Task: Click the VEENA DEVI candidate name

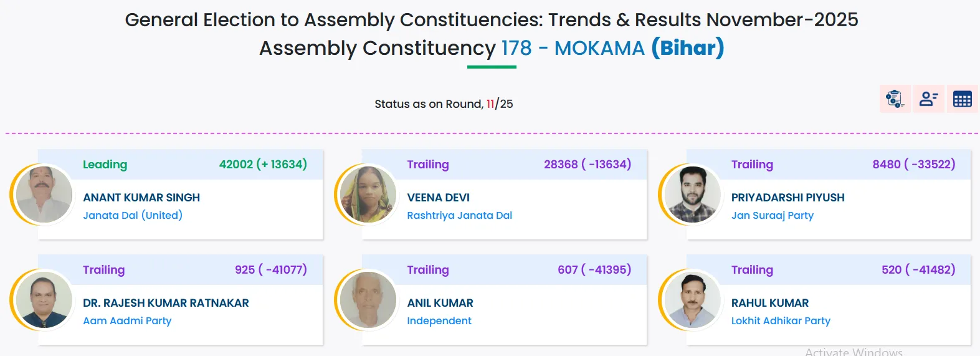Action: (x=438, y=198)
